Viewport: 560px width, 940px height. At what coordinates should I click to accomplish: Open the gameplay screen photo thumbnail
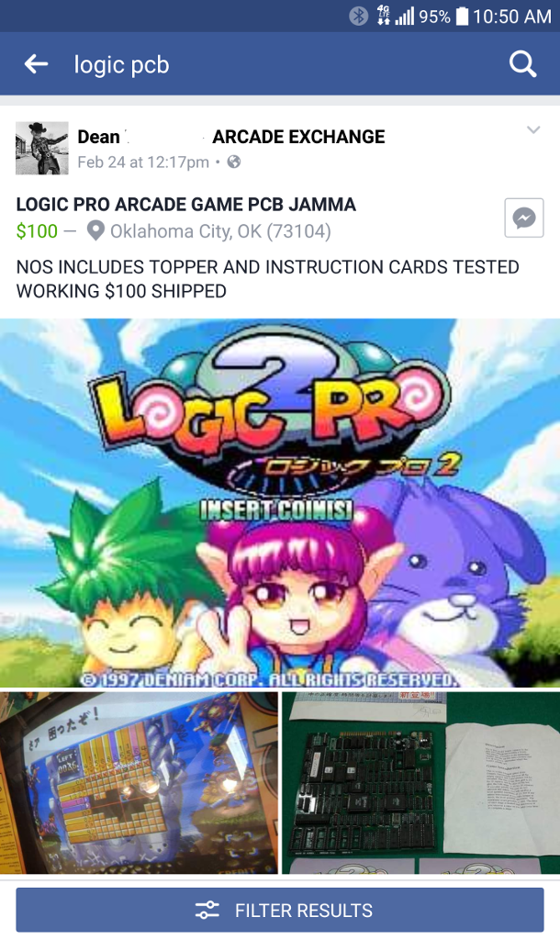(x=139, y=782)
